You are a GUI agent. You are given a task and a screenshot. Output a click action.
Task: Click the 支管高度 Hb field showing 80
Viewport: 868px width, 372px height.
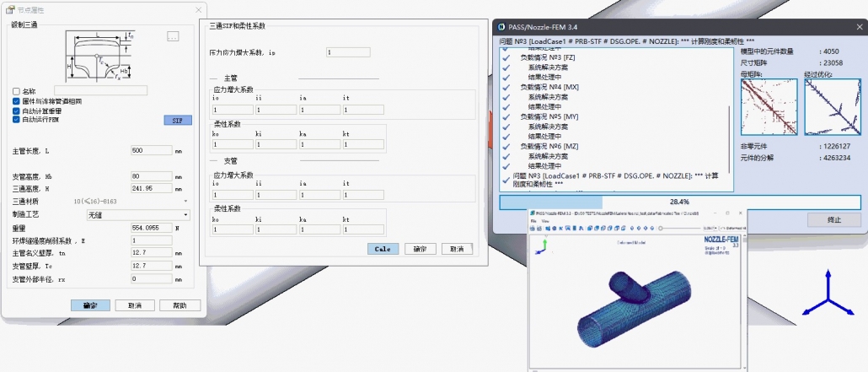pos(152,176)
